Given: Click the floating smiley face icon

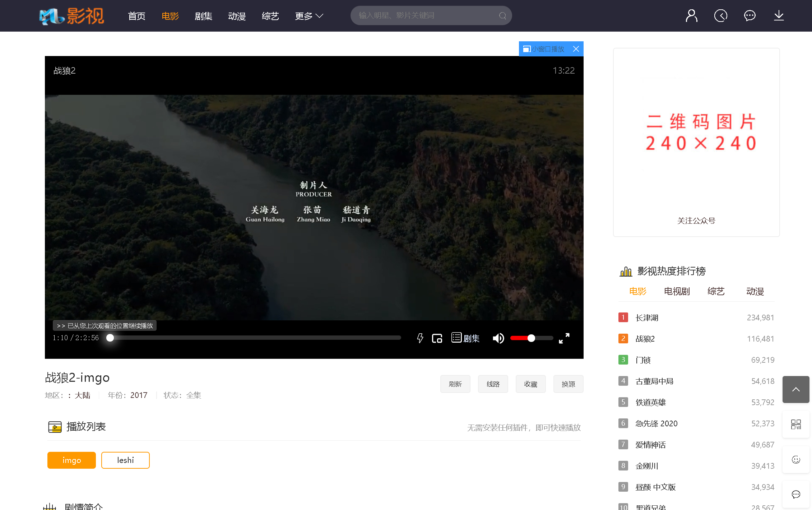Looking at the screenshot, I should 796,459.
